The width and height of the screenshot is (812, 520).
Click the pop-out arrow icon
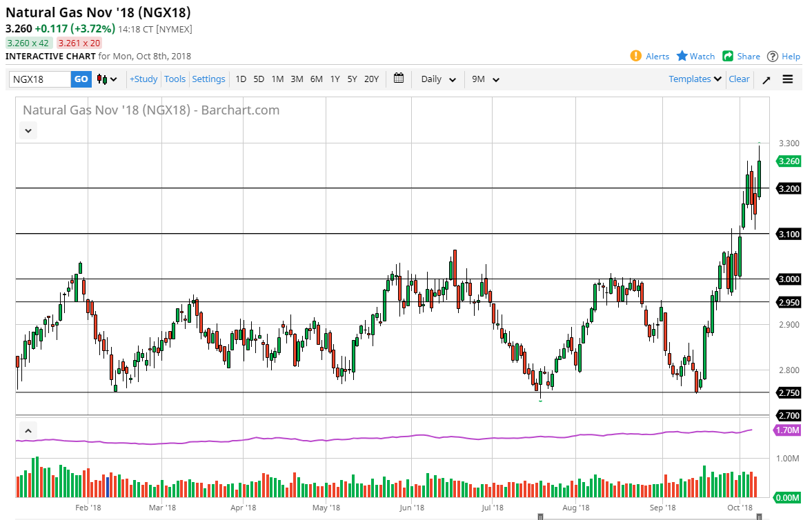pyautogui.click(x=766, y=79)
